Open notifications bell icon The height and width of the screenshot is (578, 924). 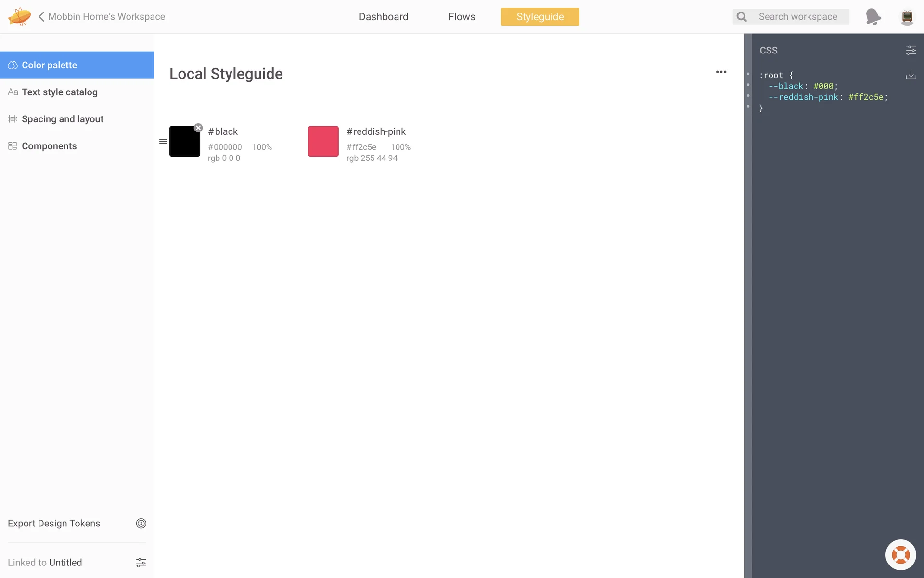click(x=873, y=16)
